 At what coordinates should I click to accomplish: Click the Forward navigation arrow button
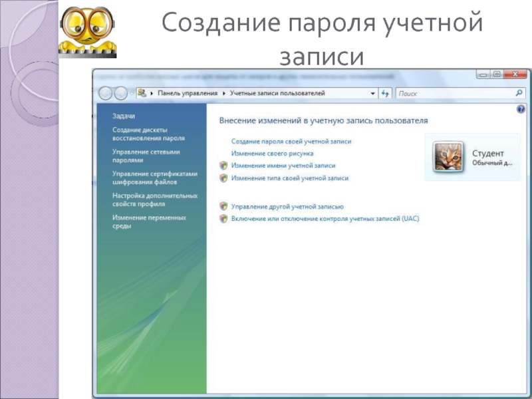(x=120, y=93)
